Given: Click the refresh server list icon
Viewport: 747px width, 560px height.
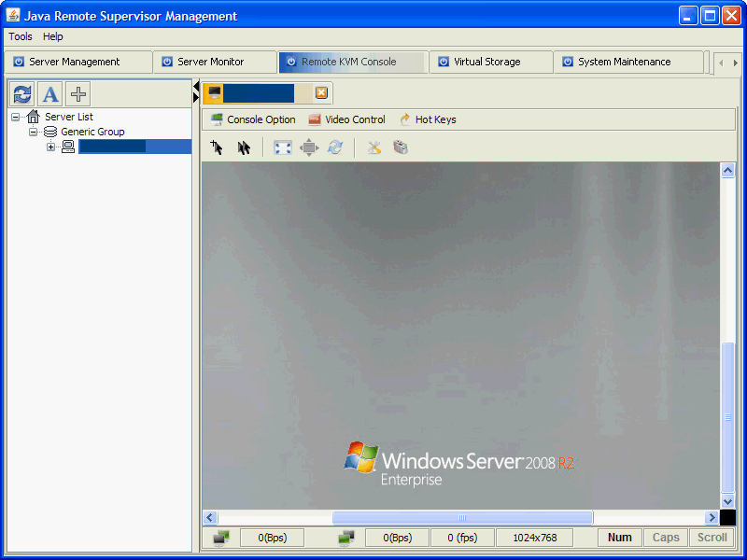Looking at the screenshot, I should pyautogui.click(x=21, y=94).
